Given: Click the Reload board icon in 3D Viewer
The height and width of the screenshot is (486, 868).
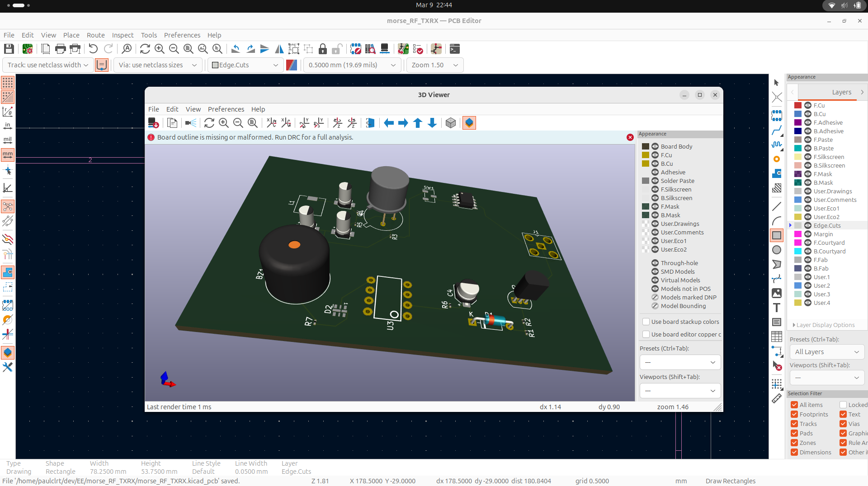Looking at the screenshot, I should [x=209, y=123].
